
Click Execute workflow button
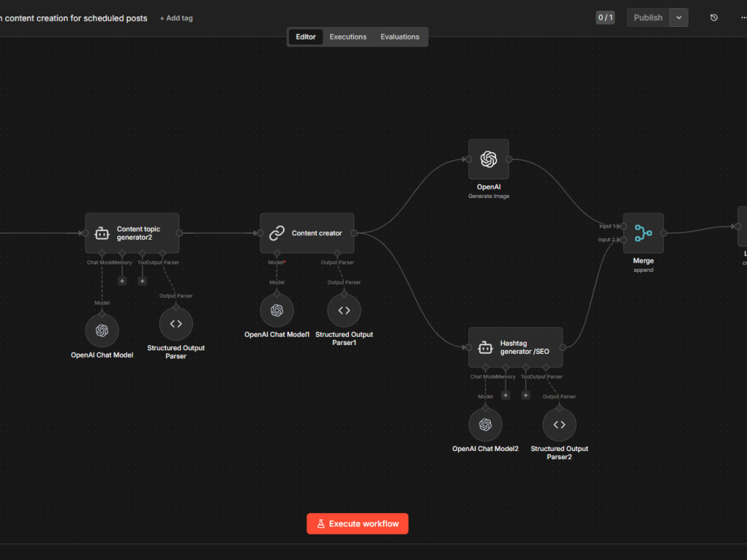(357, 523)
